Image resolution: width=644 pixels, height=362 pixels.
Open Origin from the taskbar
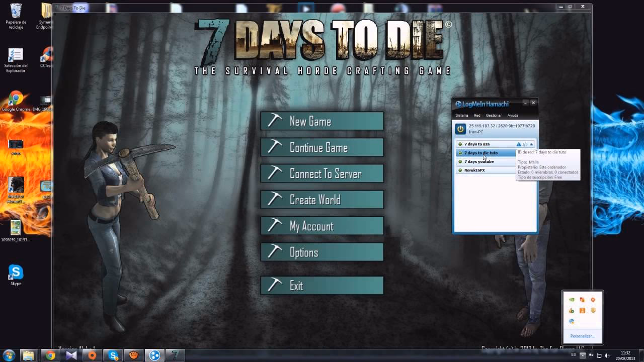[92, 355]
